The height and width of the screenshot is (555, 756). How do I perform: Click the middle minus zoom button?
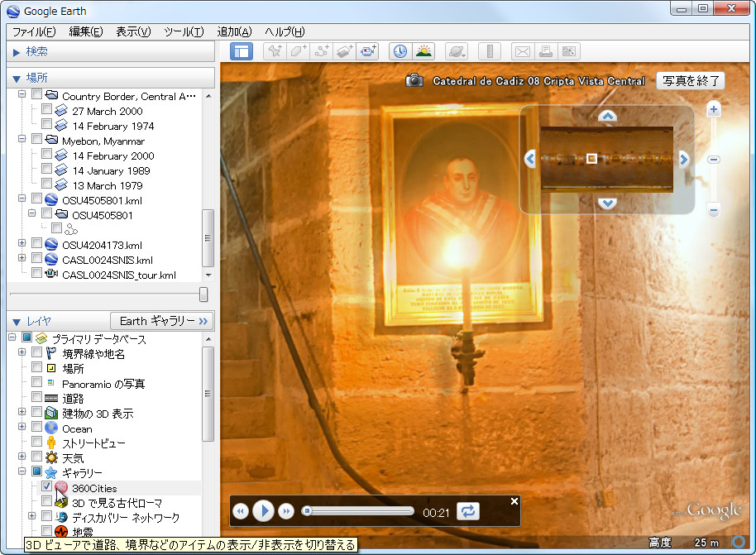pos(714,160)
